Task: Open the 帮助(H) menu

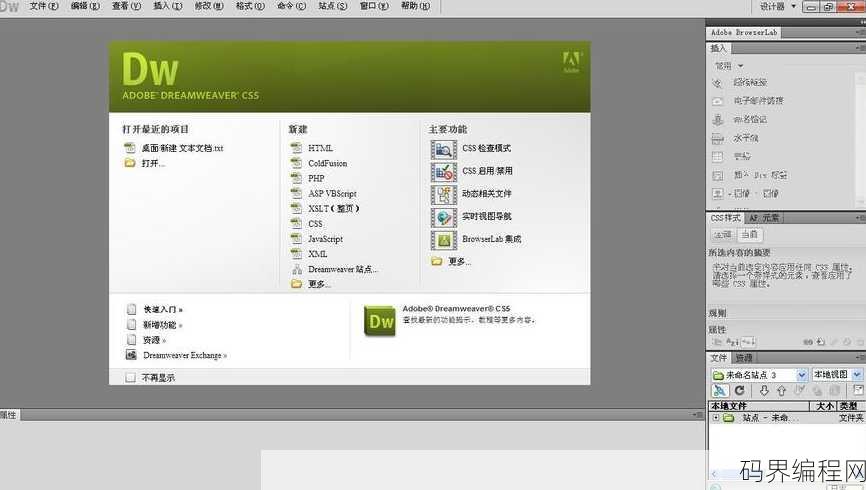Action: pyautogui.click(x=415, y=6)
